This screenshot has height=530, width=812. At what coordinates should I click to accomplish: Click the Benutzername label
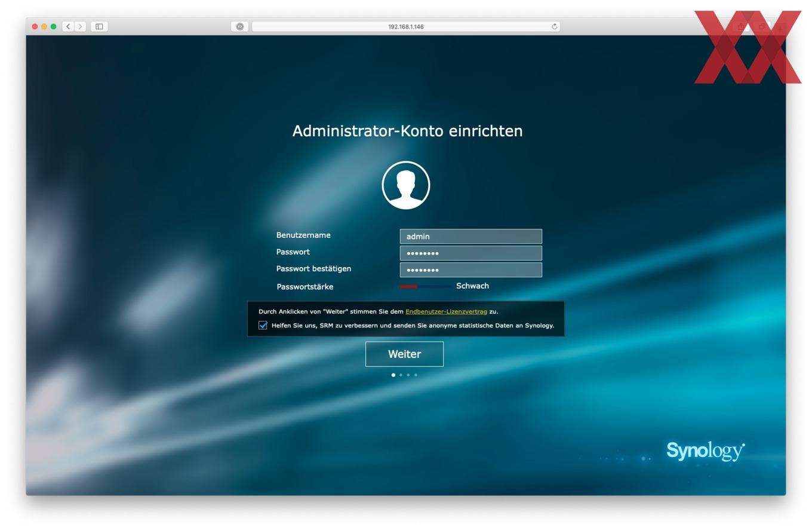click(x=303, y=235)
